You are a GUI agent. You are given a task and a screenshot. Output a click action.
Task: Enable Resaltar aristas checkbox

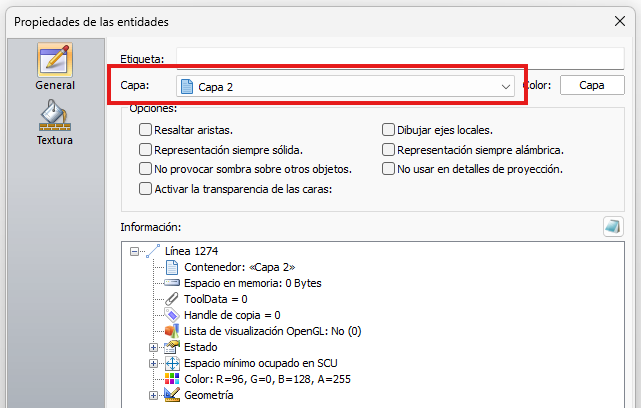click(x=145, y=130)
